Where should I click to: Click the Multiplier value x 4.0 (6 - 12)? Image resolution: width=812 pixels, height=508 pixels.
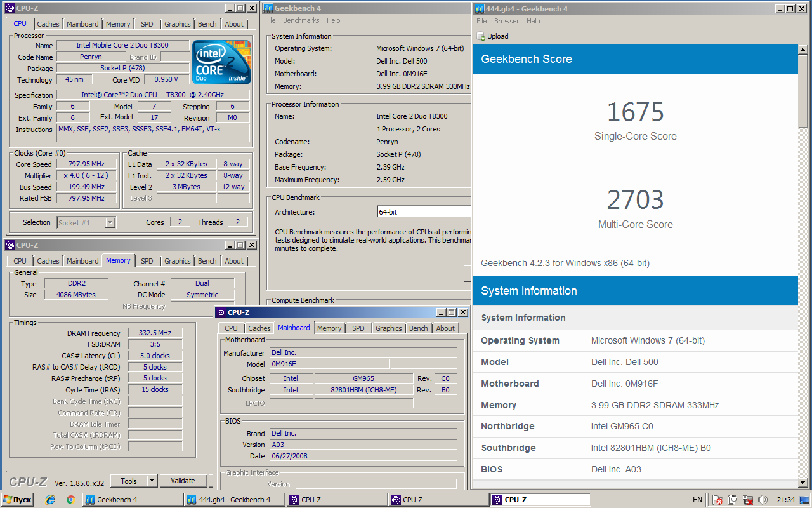86,175
